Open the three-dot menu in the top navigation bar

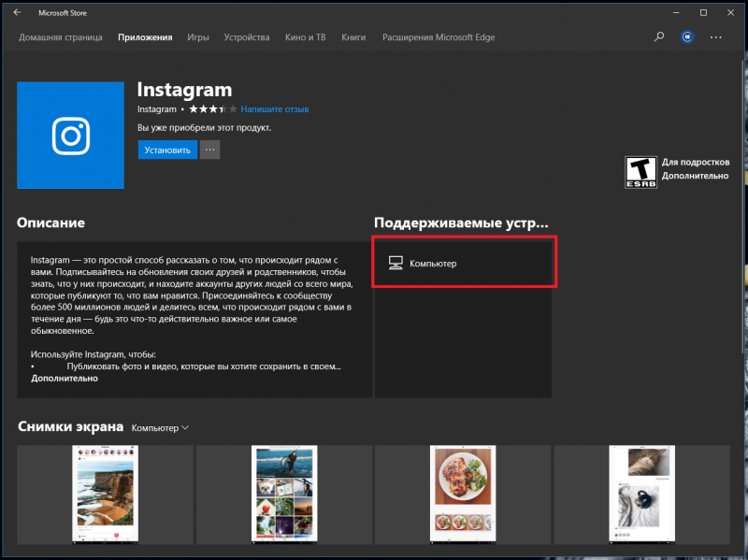[x=715, y=37]
